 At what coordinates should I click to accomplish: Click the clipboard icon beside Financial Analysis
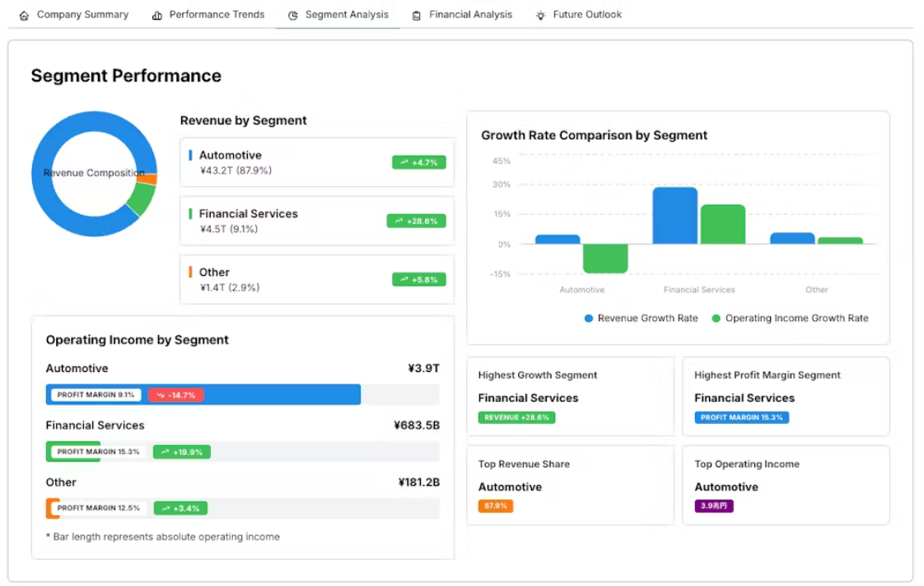417,16
